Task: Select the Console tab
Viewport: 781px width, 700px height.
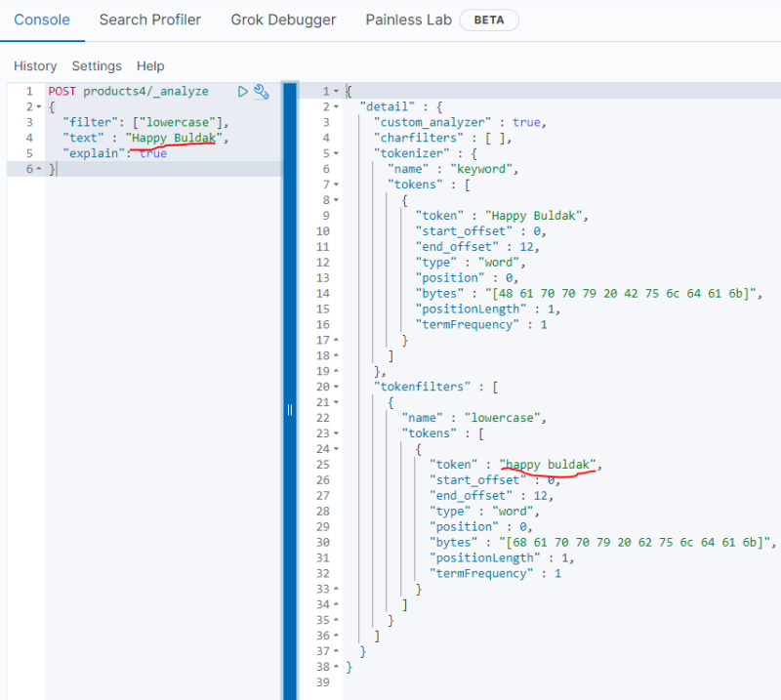Action: (x=41, y=20)
